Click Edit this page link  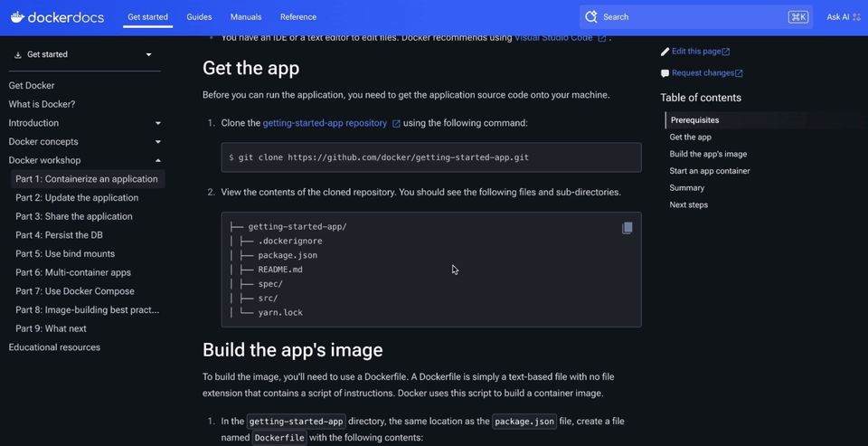[x=701, y=52]
